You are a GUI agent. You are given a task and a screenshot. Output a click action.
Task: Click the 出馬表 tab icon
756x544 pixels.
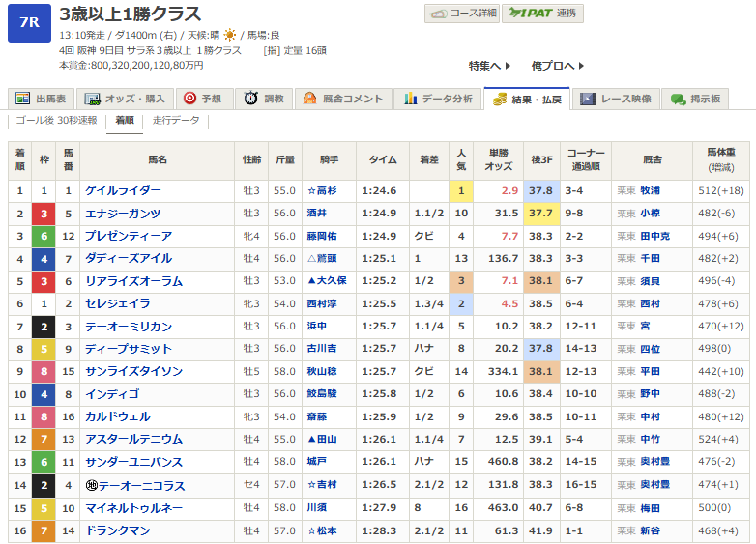[x=23, y=99]
